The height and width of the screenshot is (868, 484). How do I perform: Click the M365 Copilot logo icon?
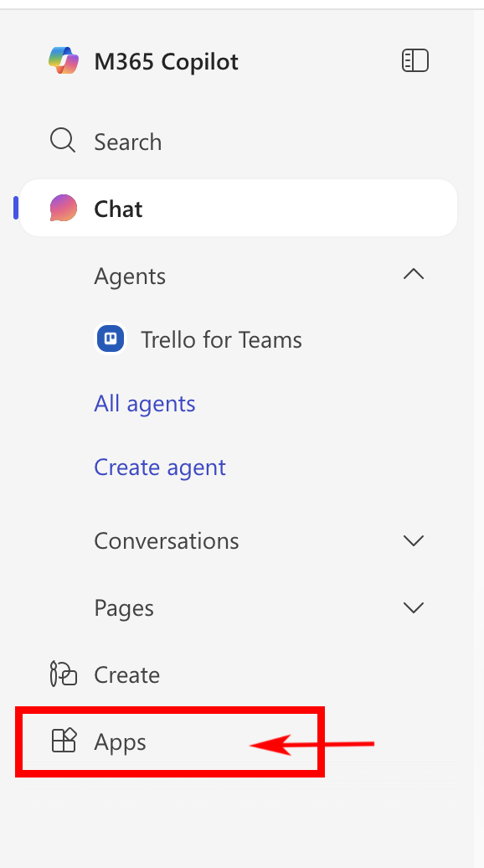click(64, 60)
